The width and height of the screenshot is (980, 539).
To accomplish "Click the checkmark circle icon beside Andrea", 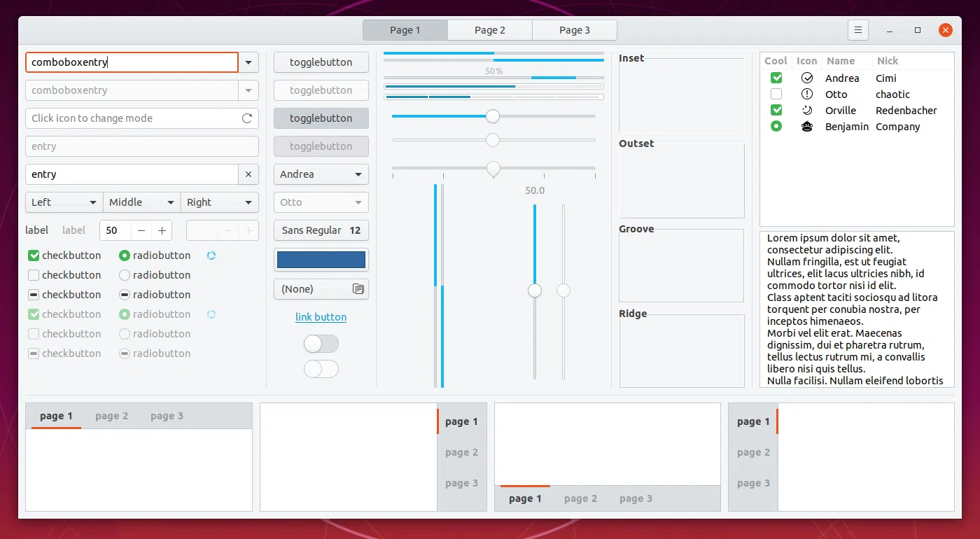I will pos(807,78).
